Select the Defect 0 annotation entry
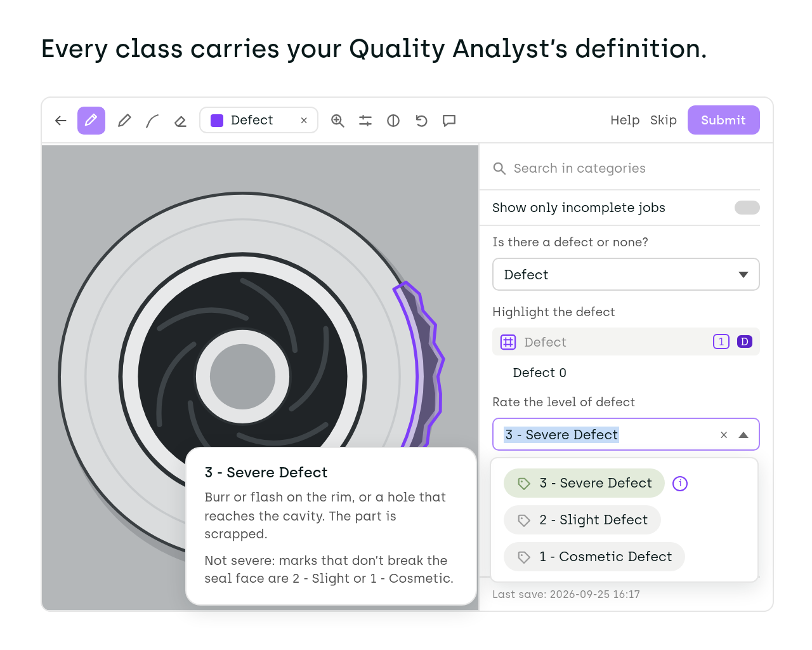Viewport: 812px width, 650px height. 540,373
